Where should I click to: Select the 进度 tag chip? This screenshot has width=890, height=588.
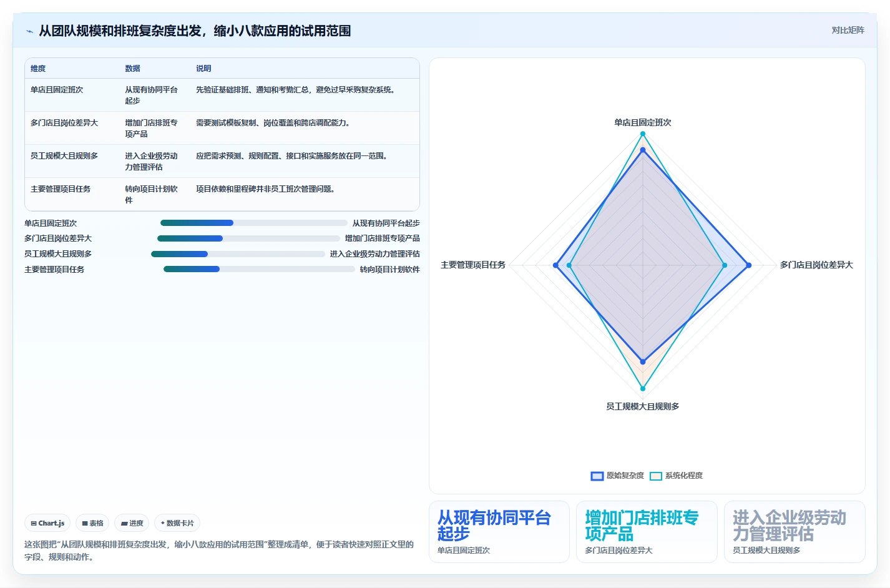click(132, 523)
